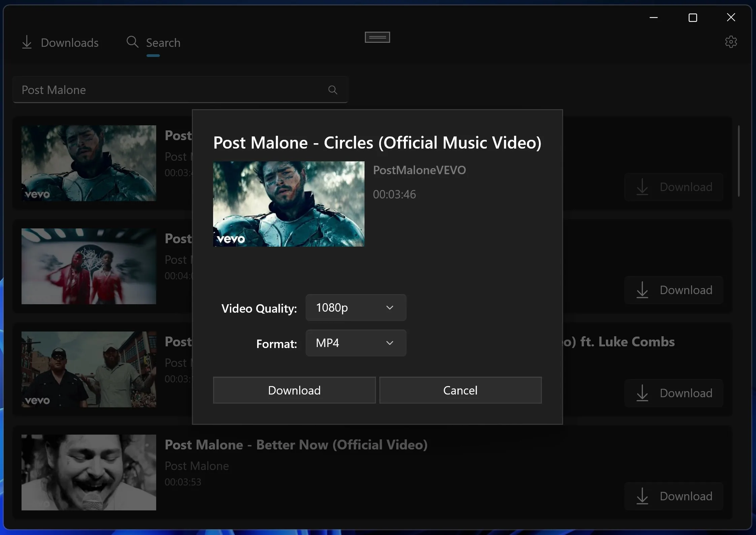Download Better Now video
The height and width of the screenshot is (535, 756).
[674, 496]
